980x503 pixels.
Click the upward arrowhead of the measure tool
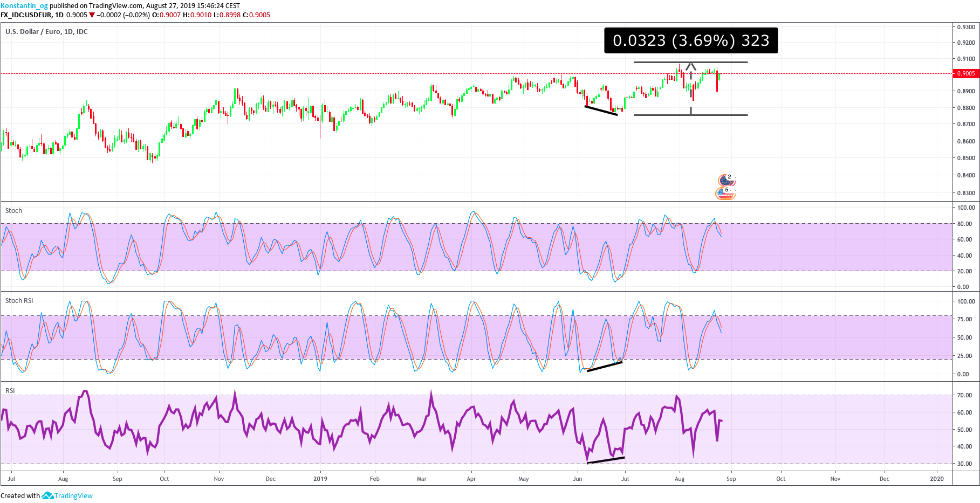(x=691, y=66)
